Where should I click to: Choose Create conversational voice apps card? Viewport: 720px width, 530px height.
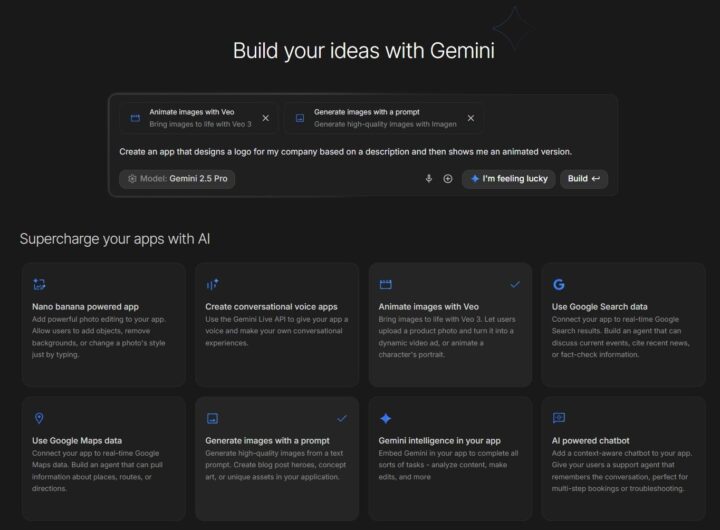coord(277,324)
